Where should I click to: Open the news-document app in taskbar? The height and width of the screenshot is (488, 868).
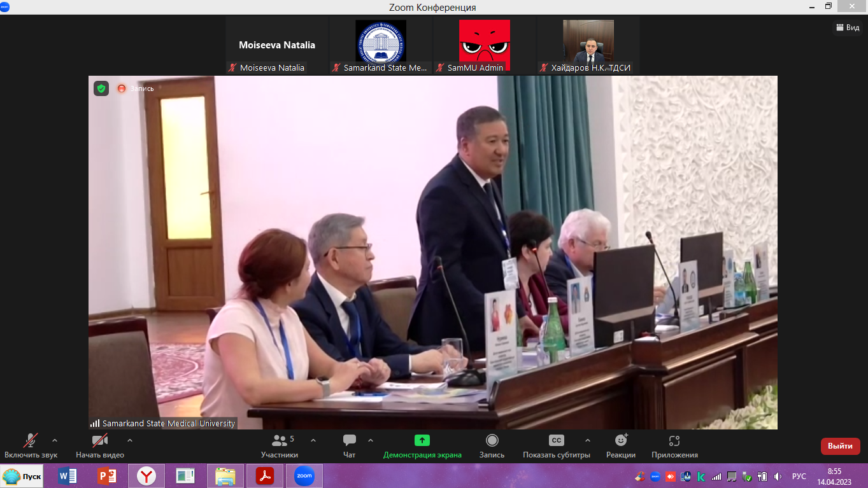[x=186, y=476]
